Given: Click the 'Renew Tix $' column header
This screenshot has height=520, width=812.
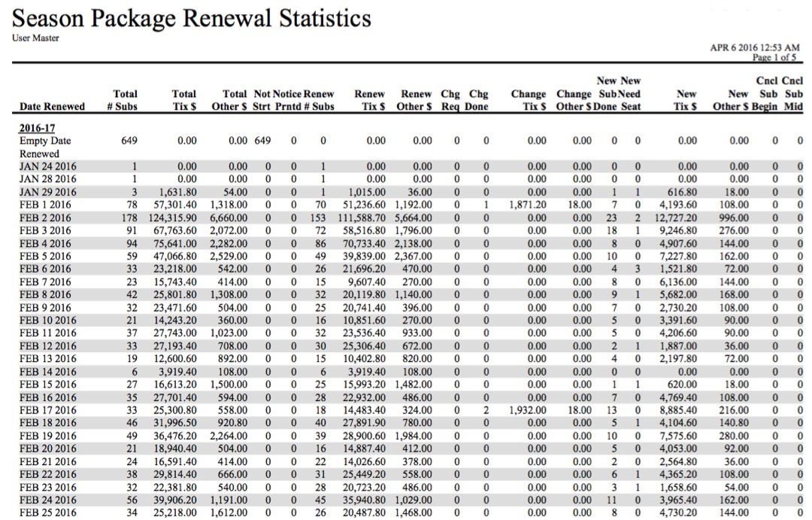Looking at the screenshot, I should point(369,100).
